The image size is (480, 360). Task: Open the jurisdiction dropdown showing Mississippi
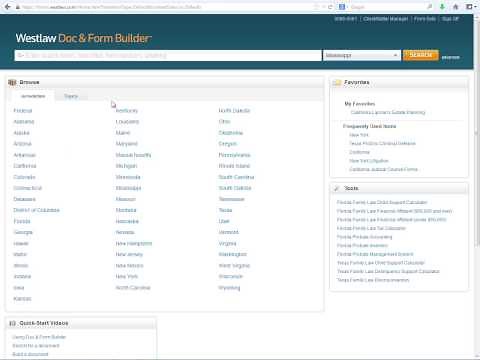(361, 55)
